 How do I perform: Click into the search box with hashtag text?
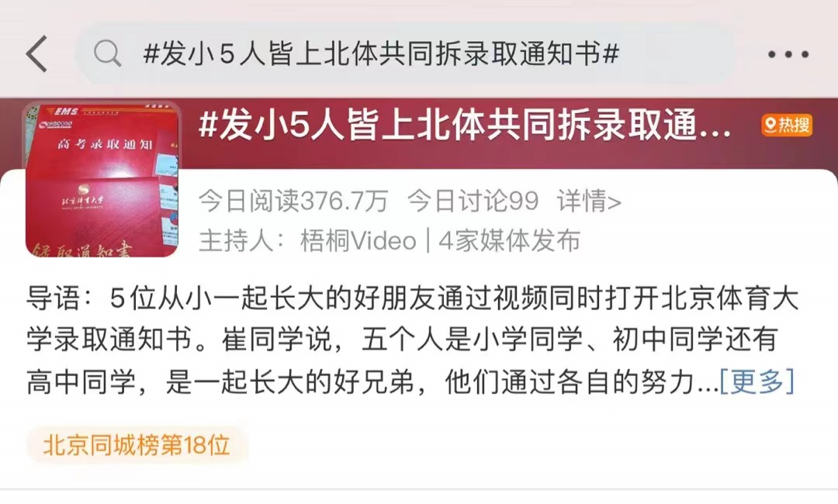point(406,54)
